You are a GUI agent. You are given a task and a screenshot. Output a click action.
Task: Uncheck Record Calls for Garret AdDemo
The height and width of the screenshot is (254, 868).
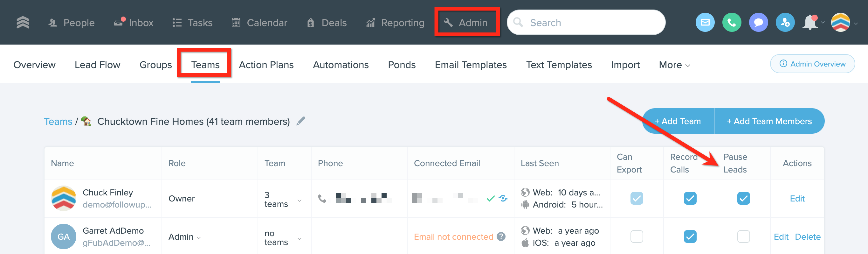[690, 236]
